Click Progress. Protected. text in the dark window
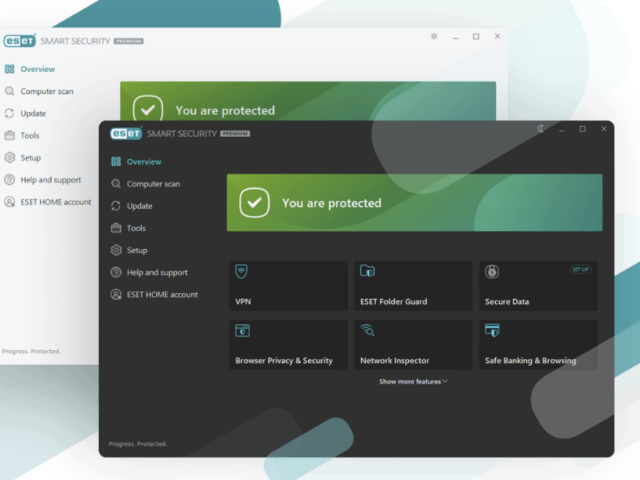Screen dimensions: 640x480 coord(138,444)
